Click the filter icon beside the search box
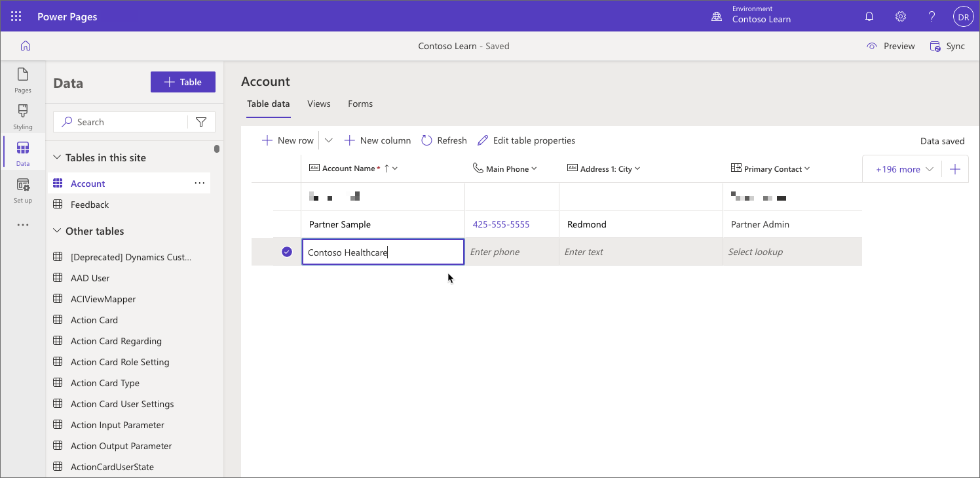Image resolution: width=980 pixels, height=478 pixels. coord(201,121)
